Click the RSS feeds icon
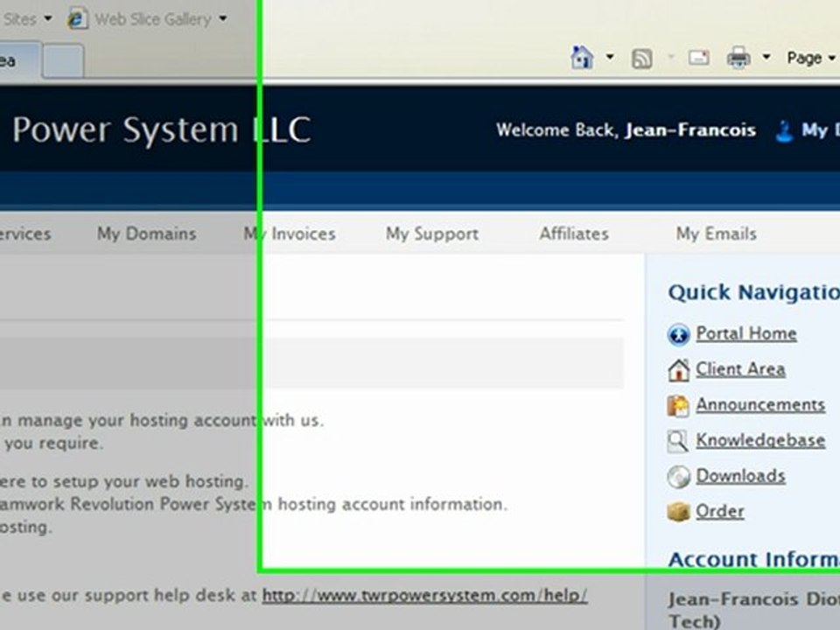 pos(641,58)
